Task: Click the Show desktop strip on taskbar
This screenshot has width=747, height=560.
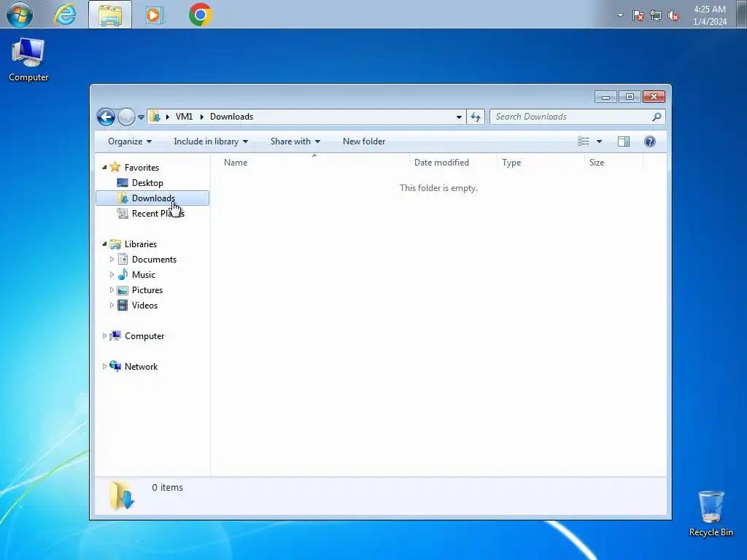Action: [x=741, y=15]
